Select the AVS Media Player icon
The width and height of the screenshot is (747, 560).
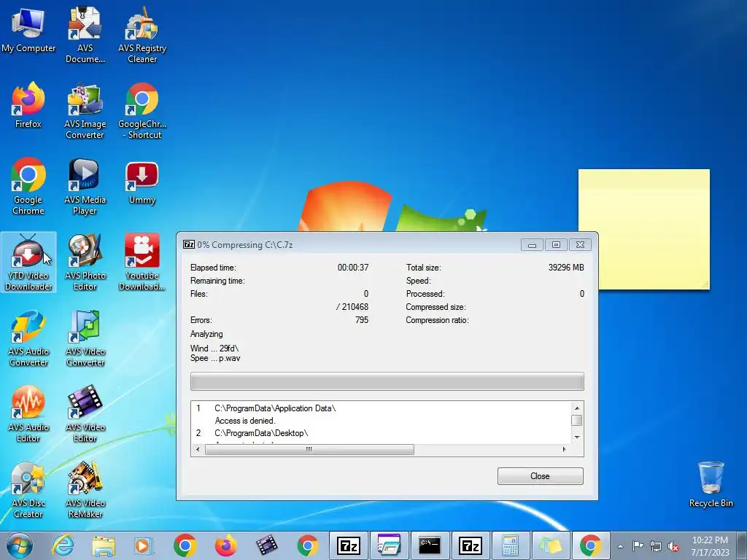85,187
